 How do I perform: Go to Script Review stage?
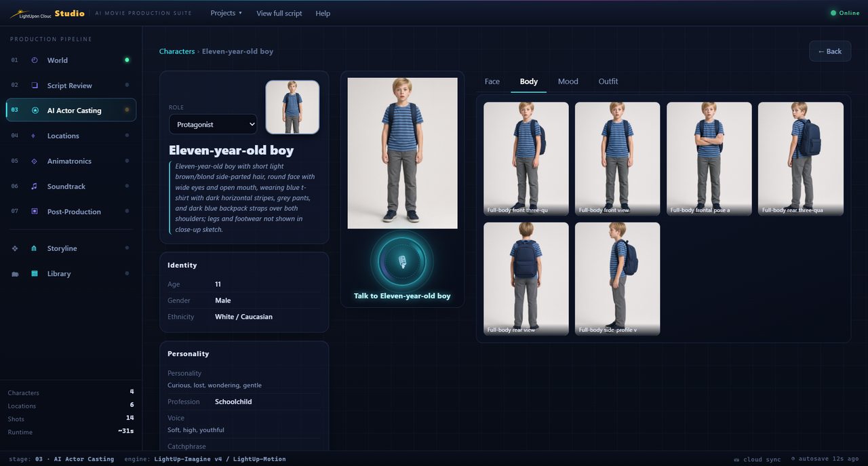click(x=71, y=85)
